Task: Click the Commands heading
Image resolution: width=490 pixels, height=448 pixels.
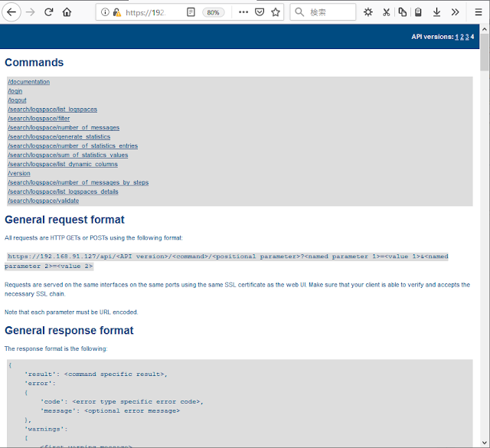Action: pyautogui.click(x=34, y=62)
